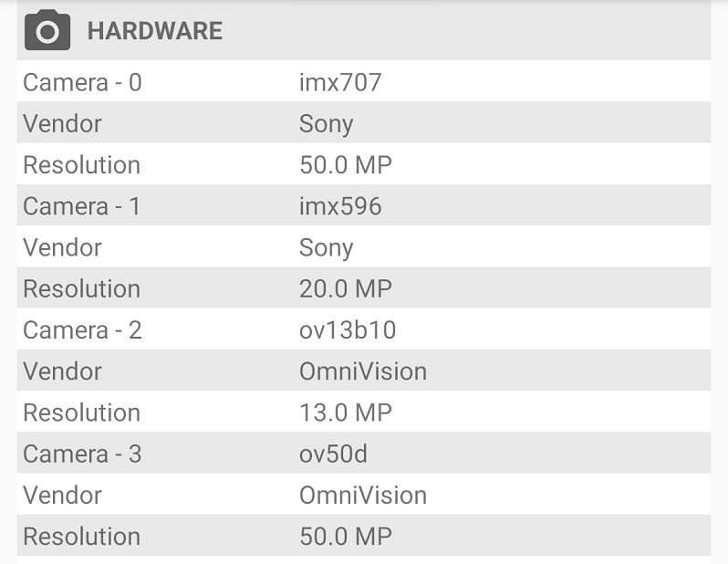Select the ov50d sensor value
The width and height of the screenshot is (728, 564).
click(x=333, y=454)
